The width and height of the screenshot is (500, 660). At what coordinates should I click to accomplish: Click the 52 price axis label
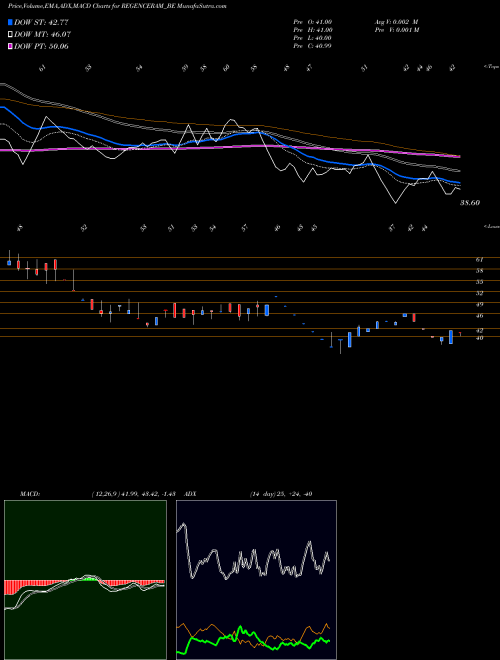[x=479, y=293]
